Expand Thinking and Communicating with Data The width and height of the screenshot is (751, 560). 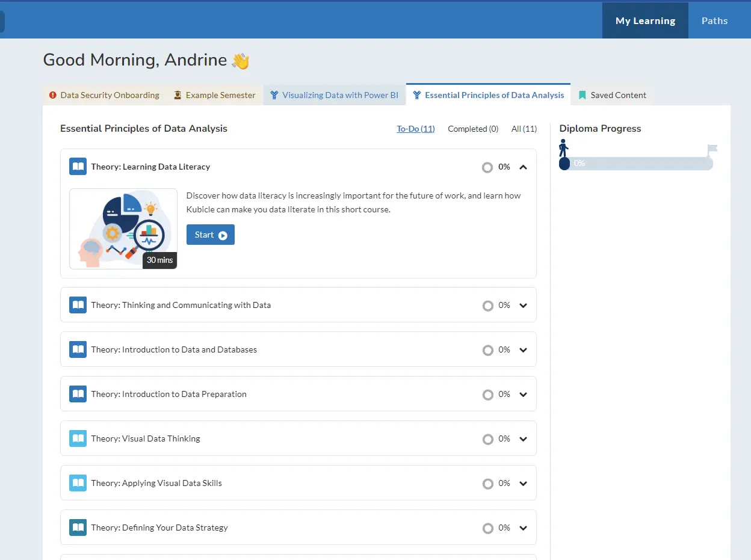coord(523,306)
